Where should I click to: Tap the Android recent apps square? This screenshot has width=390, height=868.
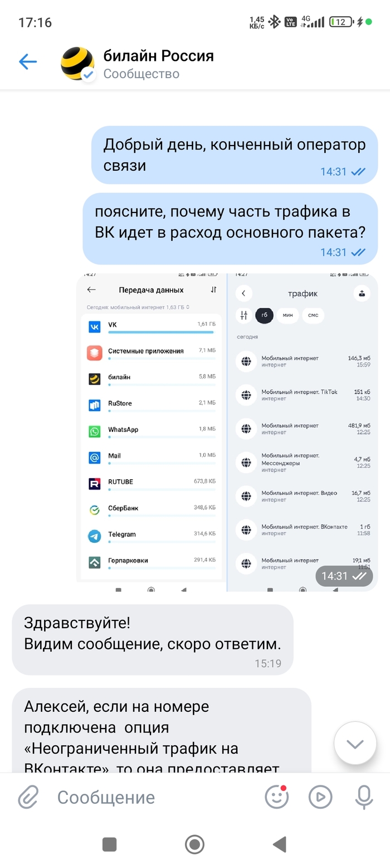(x=110, y=844)
